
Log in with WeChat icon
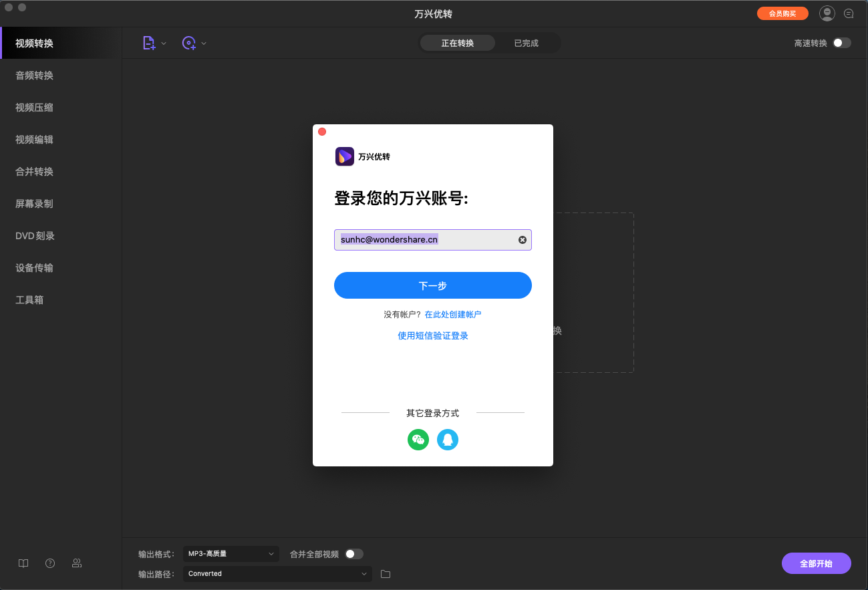(x=418, y=440)
